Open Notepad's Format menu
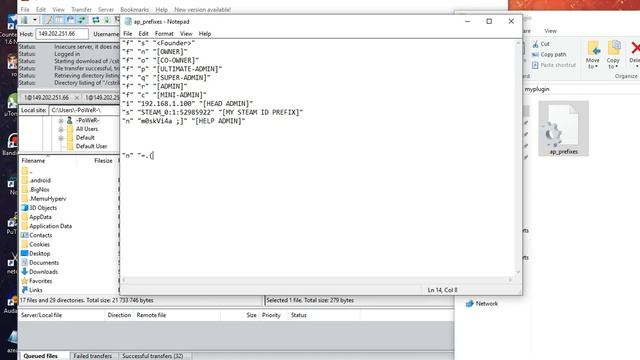 click(164, 33)
